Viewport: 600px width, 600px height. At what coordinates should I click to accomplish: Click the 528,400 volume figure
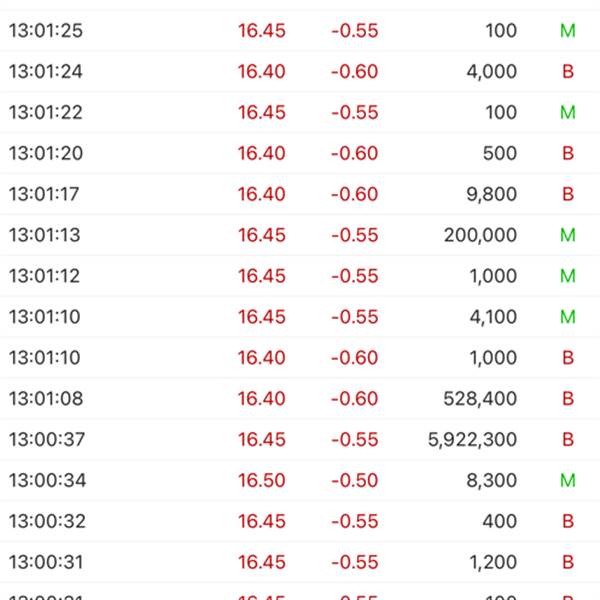pos(480,399)
